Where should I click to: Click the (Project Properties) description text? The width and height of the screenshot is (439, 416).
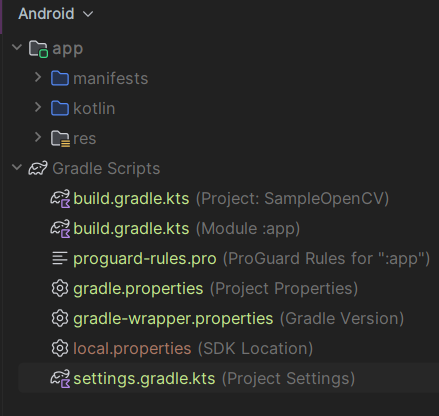coord(284,289)
